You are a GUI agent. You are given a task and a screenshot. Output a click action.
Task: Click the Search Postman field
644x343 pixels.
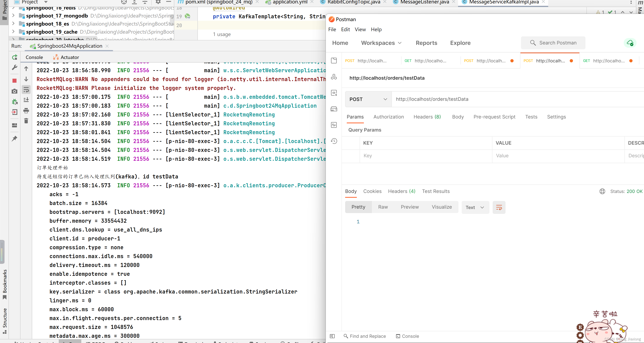click(553, 43)
